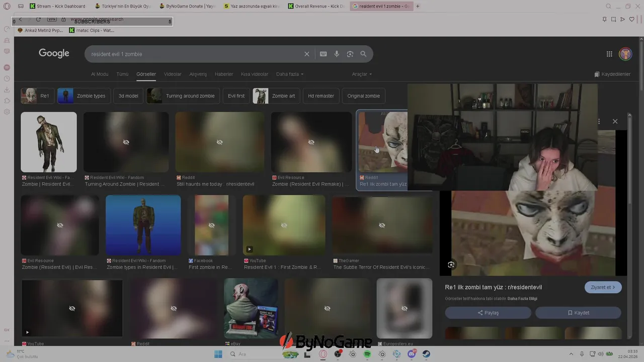Switch to Stream - Kick Dashboard browser tab

coord(57,6)
